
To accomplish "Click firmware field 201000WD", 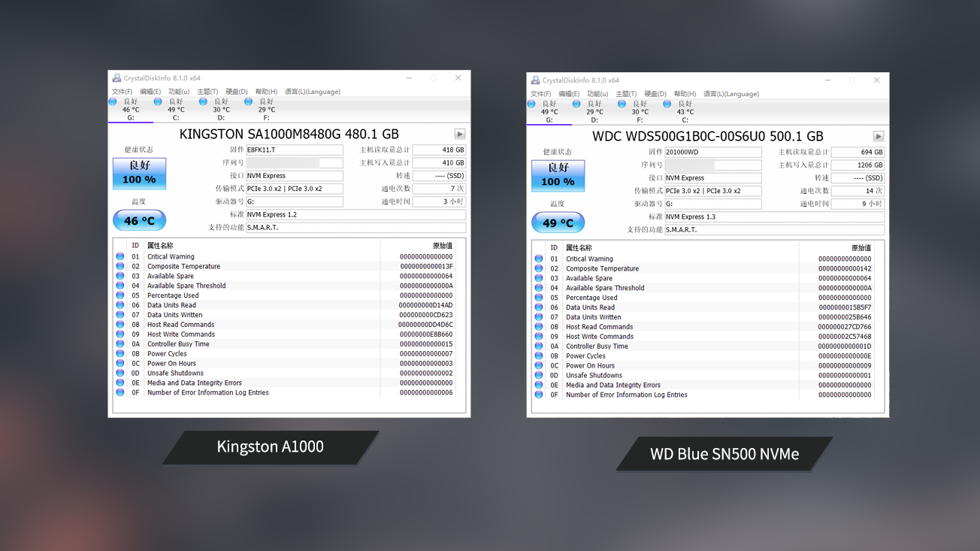I will click(713, 152).
